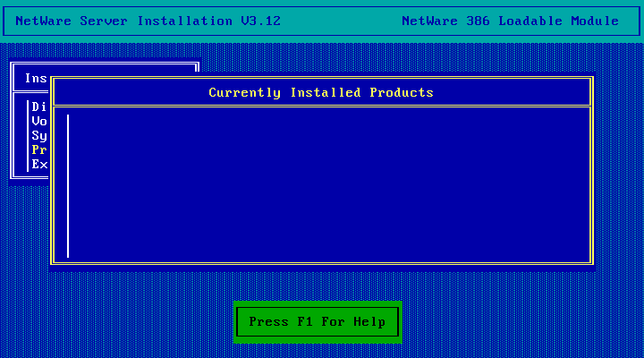Click the 'Currently Installed Products' title
This screenshot has height=358, width=644.
coord(321,92)
